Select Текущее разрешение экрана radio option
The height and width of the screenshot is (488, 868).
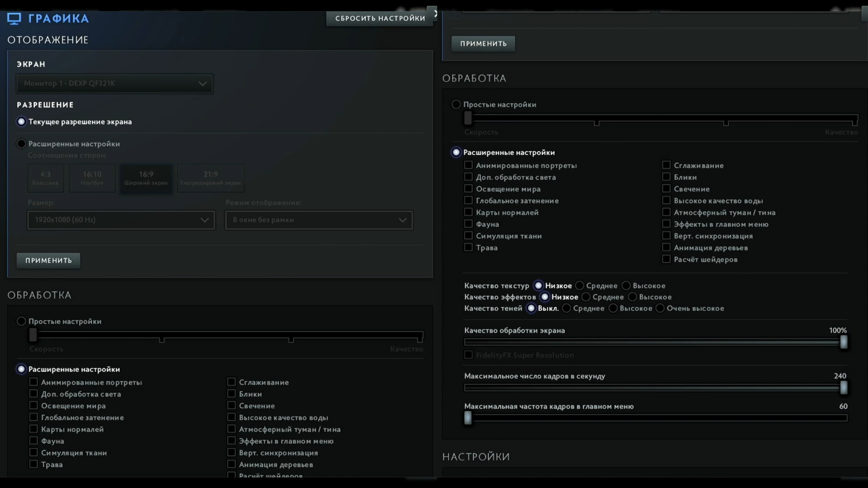pyautogui.click(x=21, y=122)
